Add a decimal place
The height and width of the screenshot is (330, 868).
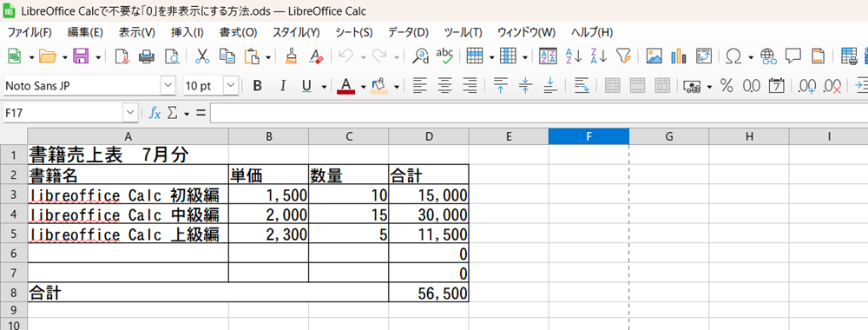click(807, 86)
